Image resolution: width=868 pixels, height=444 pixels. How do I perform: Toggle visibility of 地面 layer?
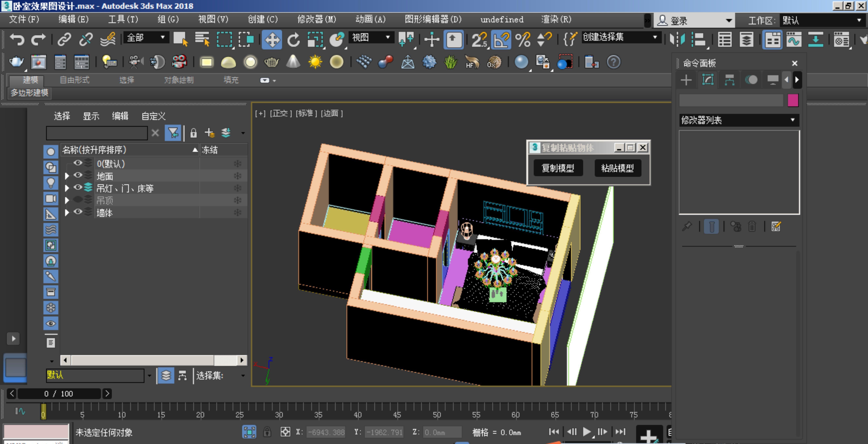pos(78,175)
